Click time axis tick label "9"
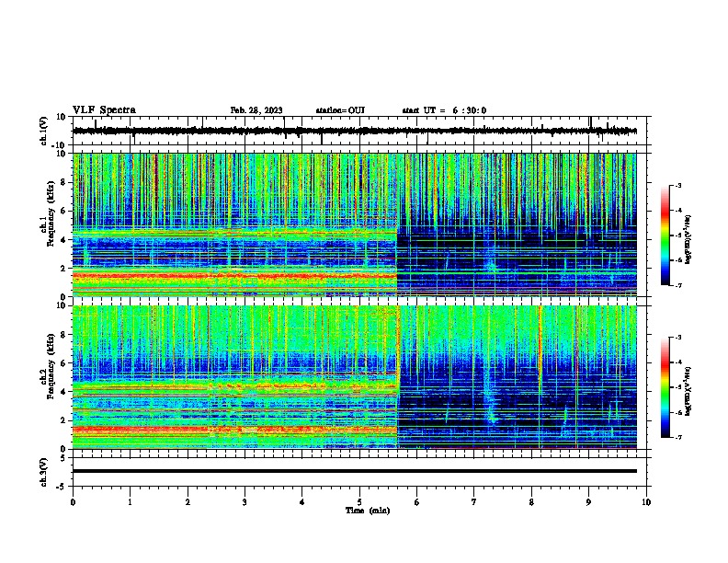The width and height of the screenshot is (728, 563). (x=588, y=502)
